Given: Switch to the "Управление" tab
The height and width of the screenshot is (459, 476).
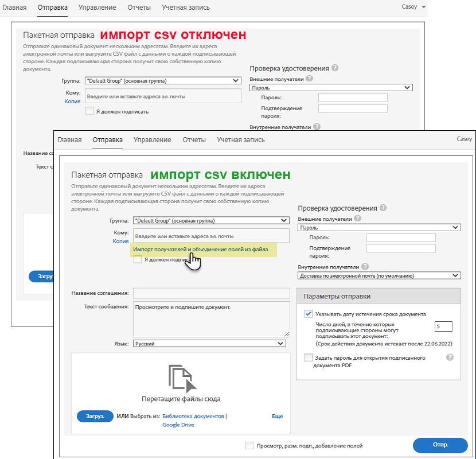Looking at the screenshot, I should coord(153,139).
